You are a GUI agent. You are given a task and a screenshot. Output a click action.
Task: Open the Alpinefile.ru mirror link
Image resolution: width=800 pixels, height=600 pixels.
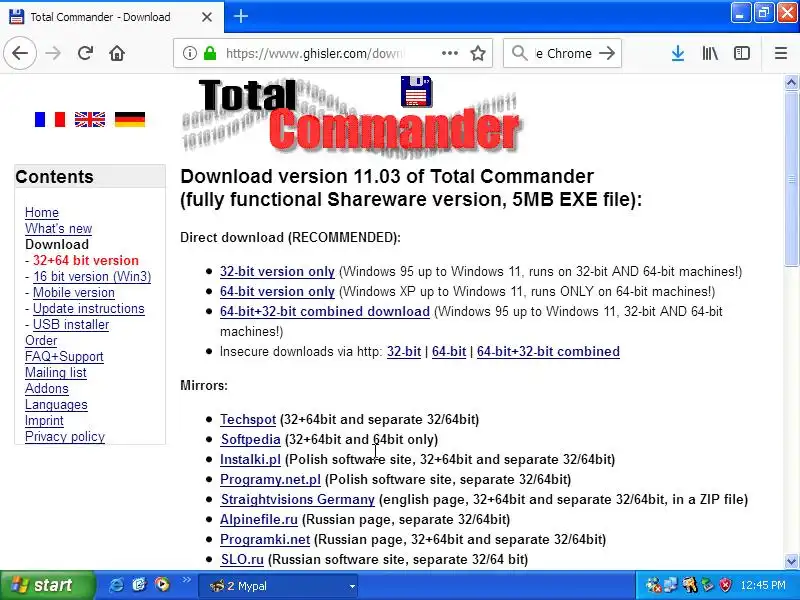coord(259,519)
